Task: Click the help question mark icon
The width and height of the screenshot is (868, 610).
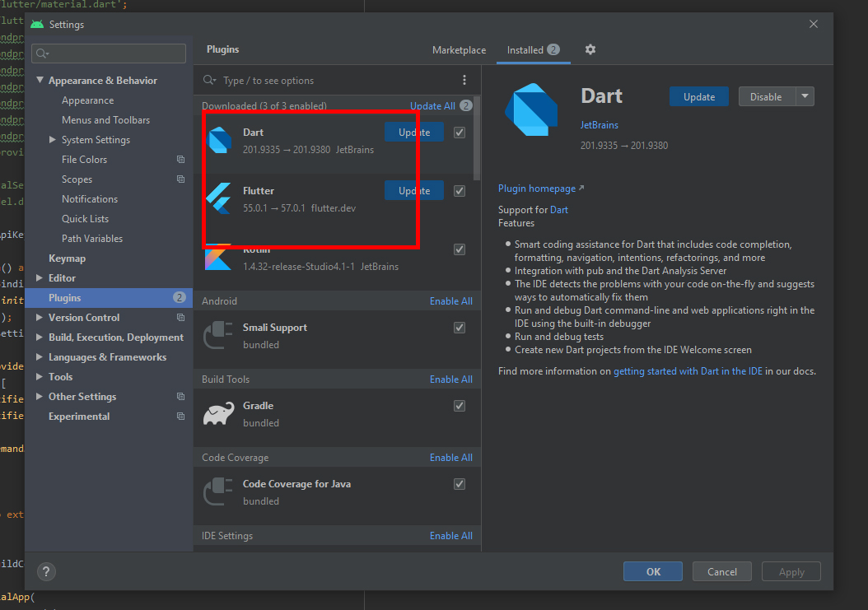Action: (x=46, y=572)
